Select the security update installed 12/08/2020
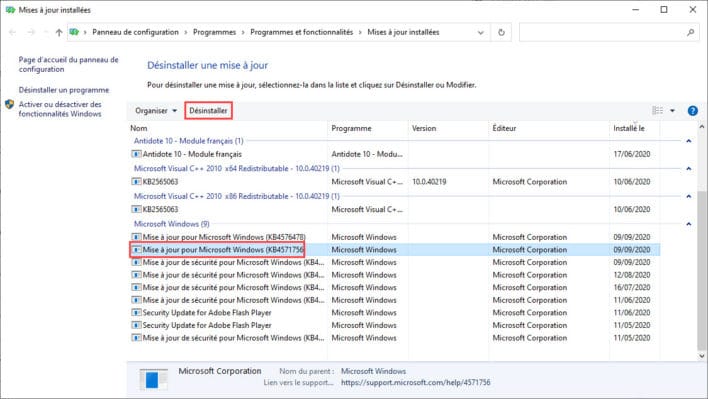Screen dimensions: 708x399 (395, 275)
